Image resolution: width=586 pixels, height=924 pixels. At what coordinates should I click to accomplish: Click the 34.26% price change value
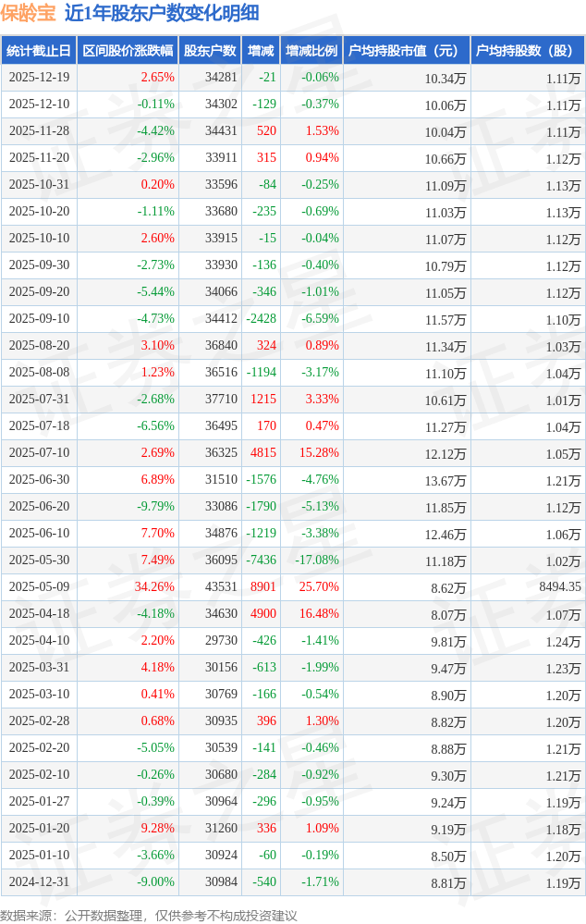tap(154, 586)
